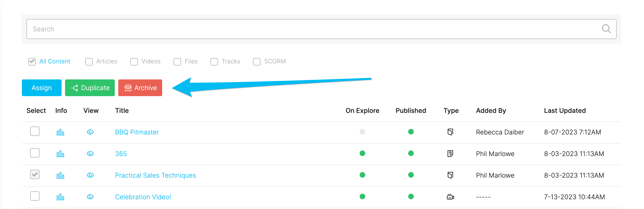The width and height of the screenshot is (644, 209).
Task: Click On Explore dot for Practical Sales Techniques
Action: tap(362, 175)
